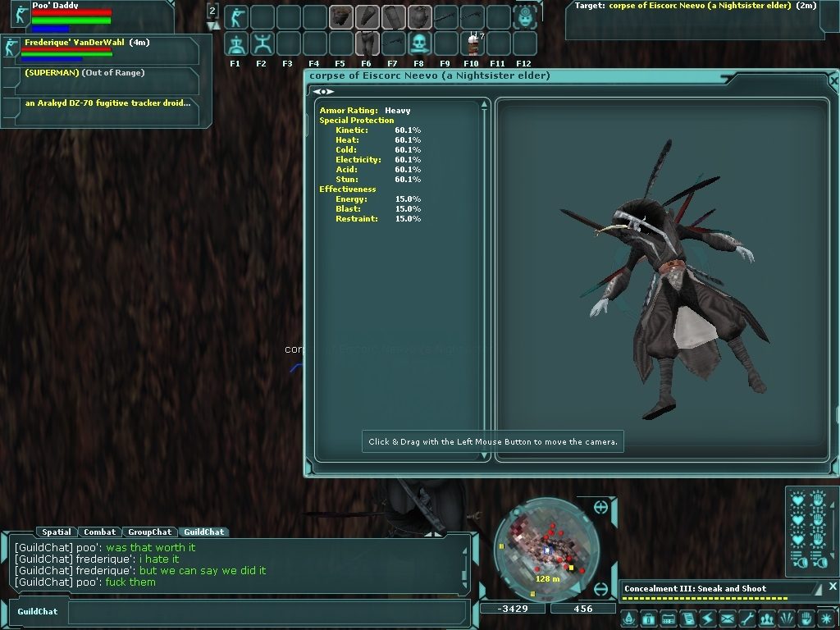Equip the rifle in top-row F9 slot

[x=445, y=17]
